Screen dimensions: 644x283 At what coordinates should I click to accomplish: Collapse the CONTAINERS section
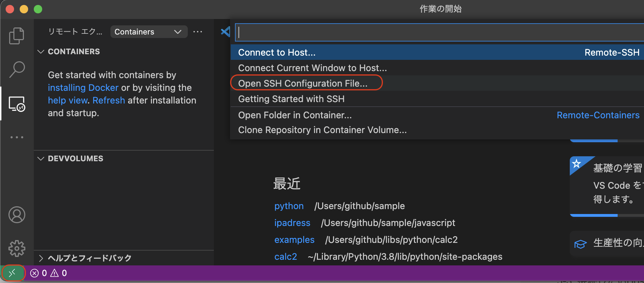pos(69,51)
